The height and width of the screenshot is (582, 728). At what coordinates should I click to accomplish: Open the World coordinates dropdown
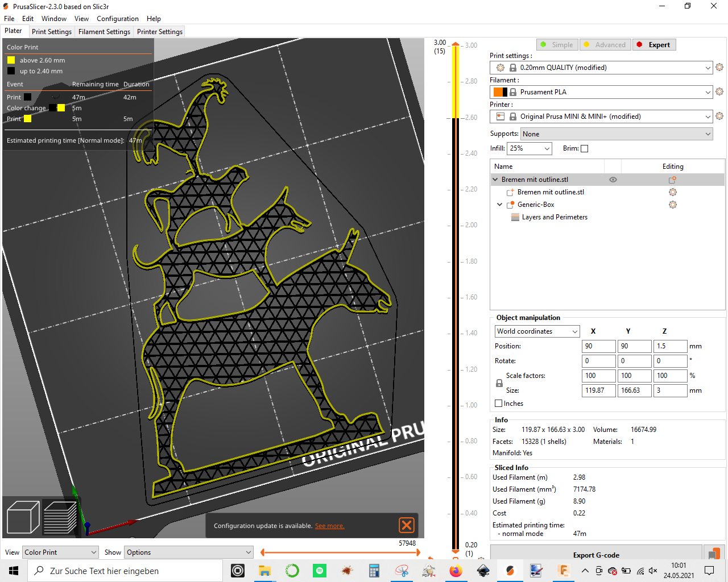537,331
